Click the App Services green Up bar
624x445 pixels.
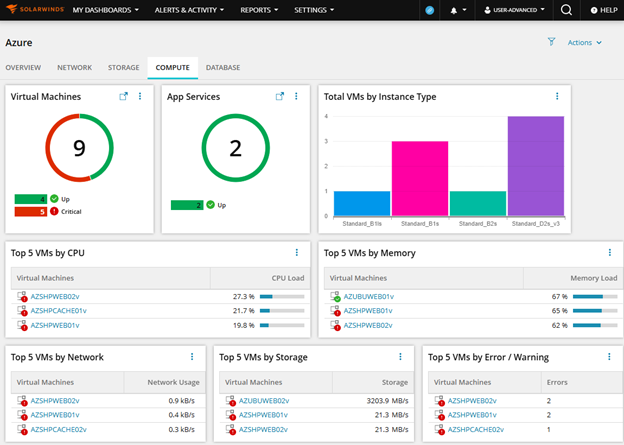187,205
